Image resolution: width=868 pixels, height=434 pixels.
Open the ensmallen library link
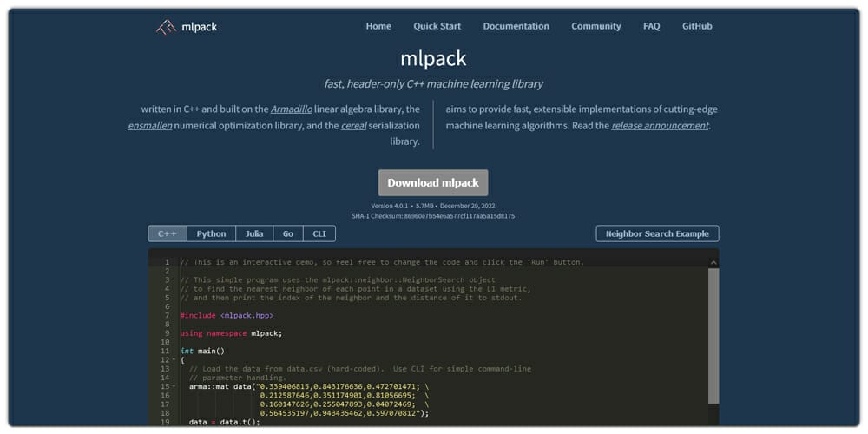pyautogui.click(x=149, y=125)
